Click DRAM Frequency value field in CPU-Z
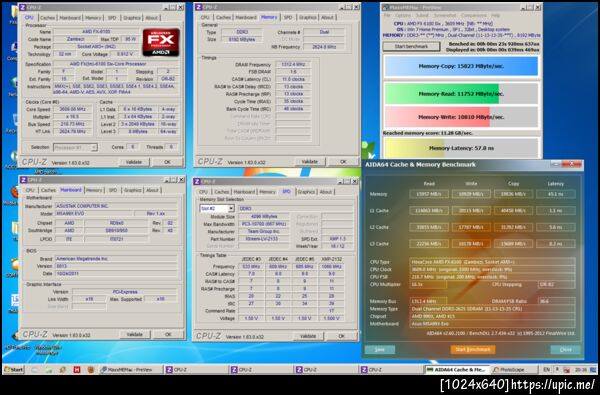This screenshot has height=395, width=600. [293, 65]
